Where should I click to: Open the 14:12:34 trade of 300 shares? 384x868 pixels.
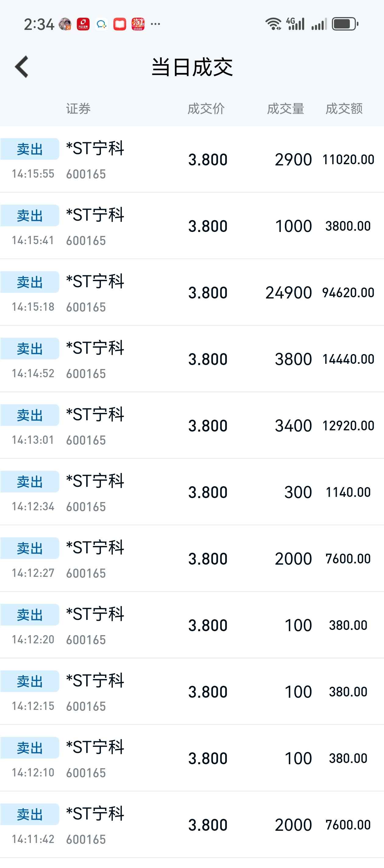192,492
